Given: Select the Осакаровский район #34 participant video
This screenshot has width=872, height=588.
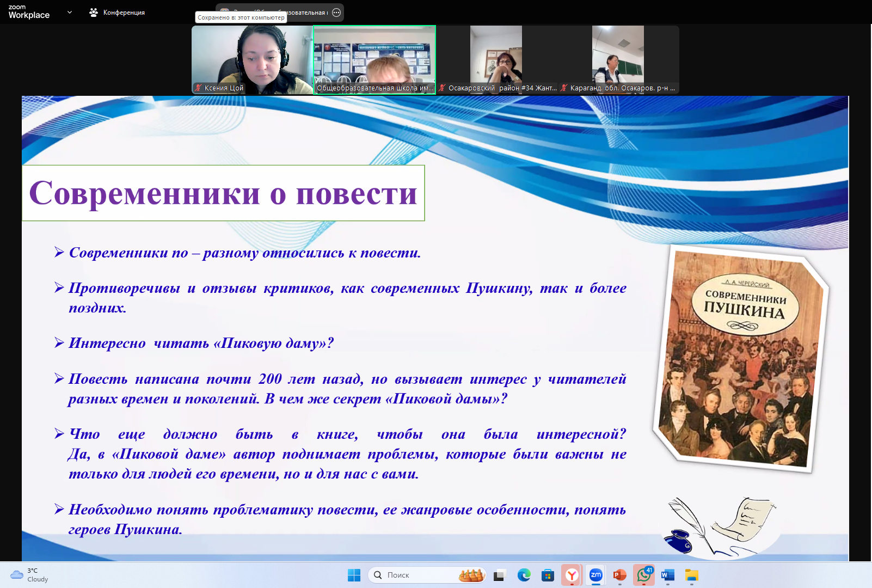Looking at the screenshot, I should coord(496,59).
